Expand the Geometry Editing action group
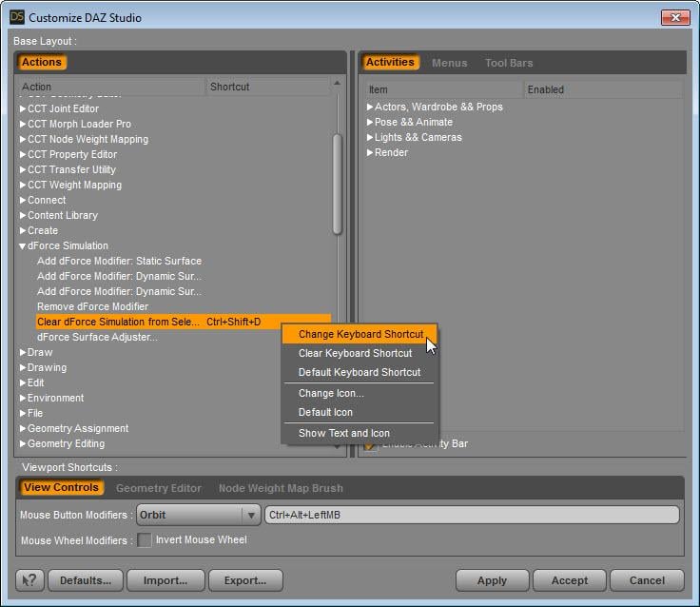700x607 pixels. click(22, 443)
